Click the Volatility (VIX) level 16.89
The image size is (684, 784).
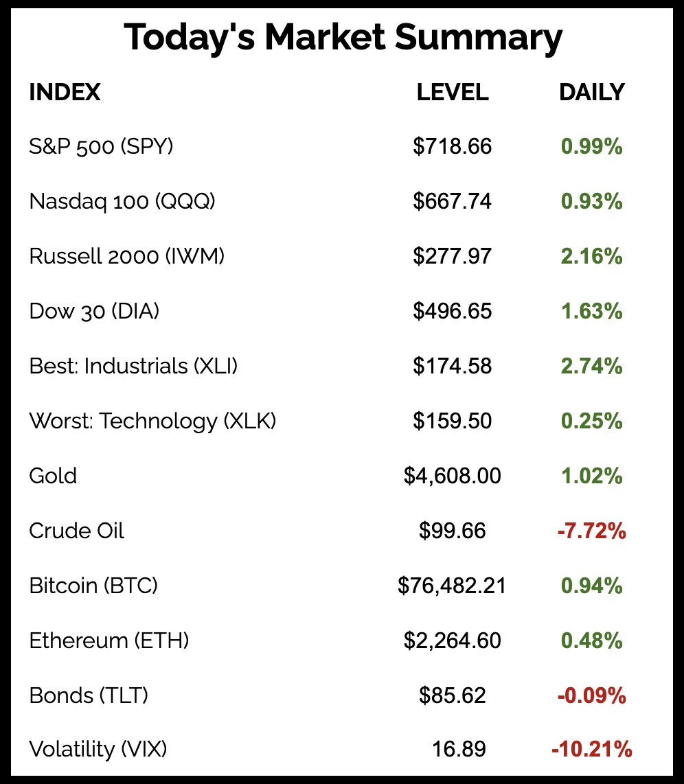click(x=459, y=749)
